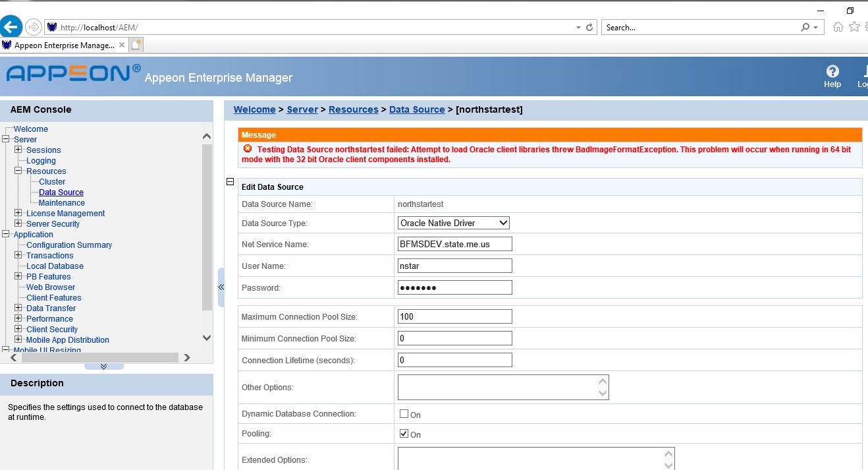
Task: Open the Data Source Type dropdown
Action: tap(454, 223)
